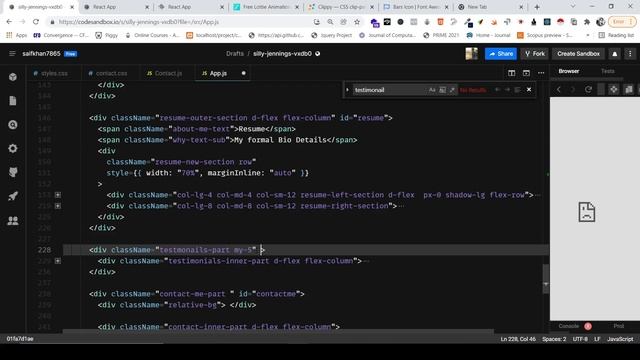Open the Piggy bookmark

click(x=107, y=36)
